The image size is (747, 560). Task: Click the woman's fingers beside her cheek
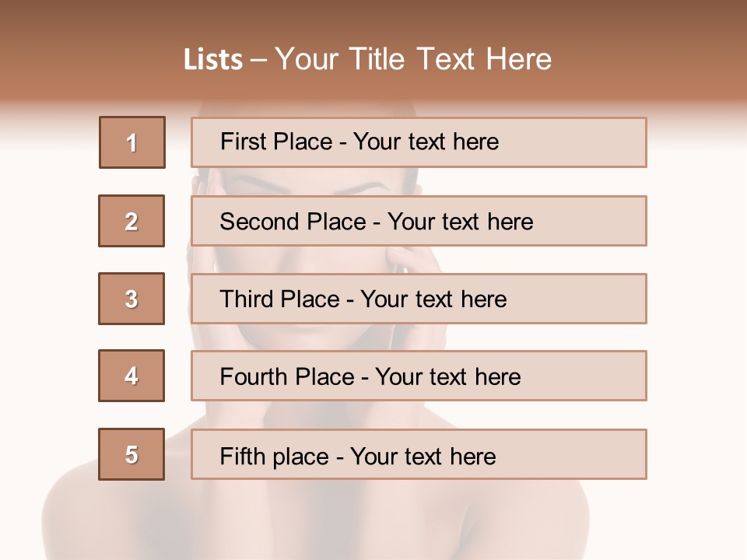(x=405, y=260)
